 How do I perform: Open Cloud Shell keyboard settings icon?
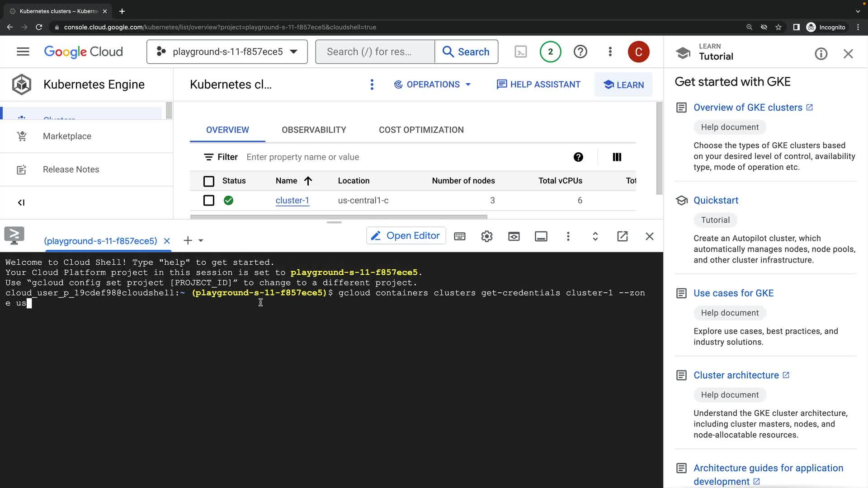tap(460, 236)
